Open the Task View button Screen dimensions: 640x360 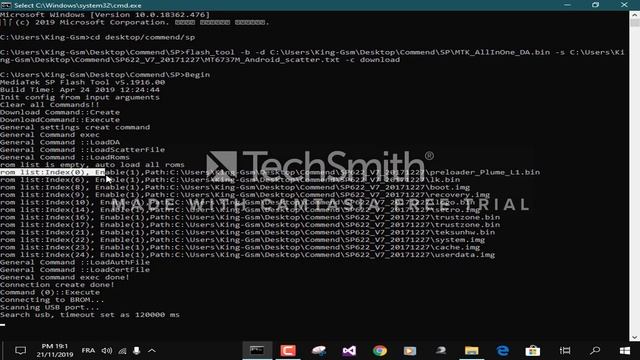565,351
